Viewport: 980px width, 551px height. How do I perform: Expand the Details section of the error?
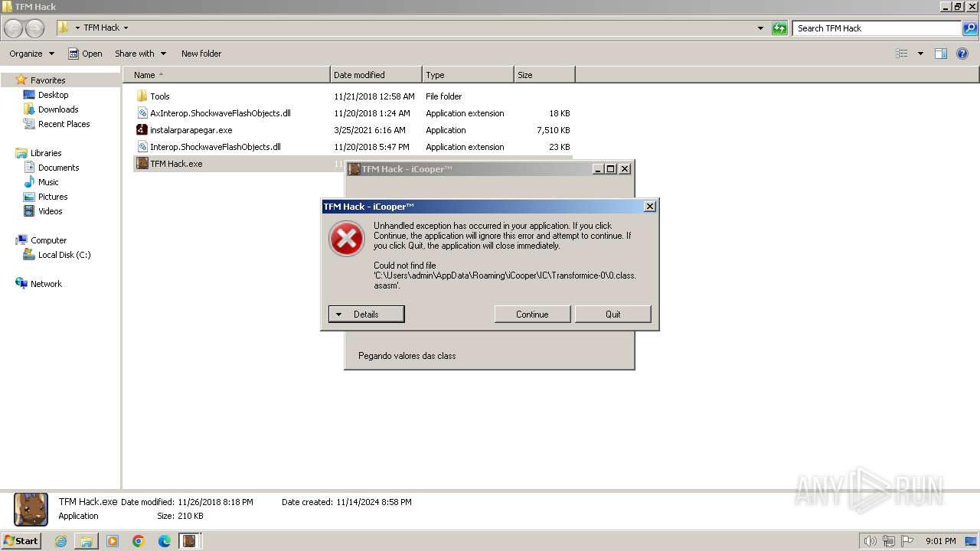click(x=366, y=314)
